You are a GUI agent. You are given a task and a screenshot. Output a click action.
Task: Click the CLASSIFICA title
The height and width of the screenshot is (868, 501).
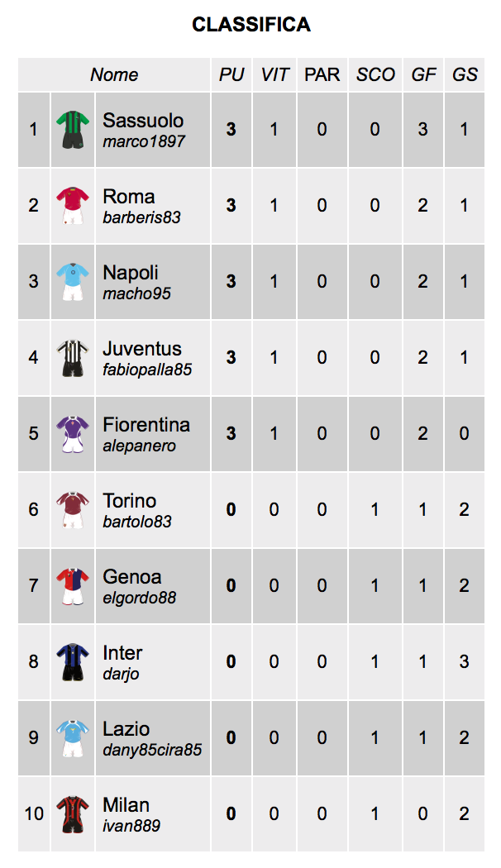[x=250, y=24]
